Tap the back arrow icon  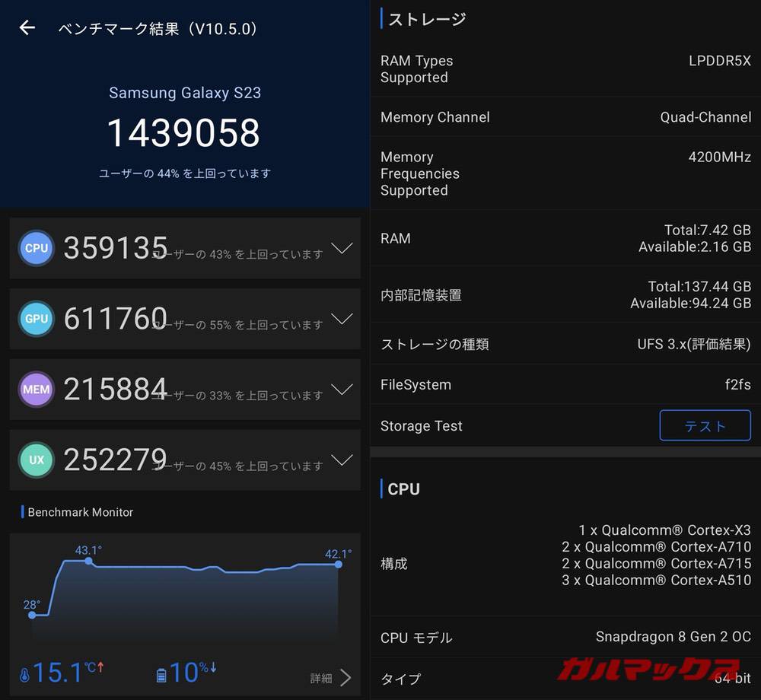point(27,28)
